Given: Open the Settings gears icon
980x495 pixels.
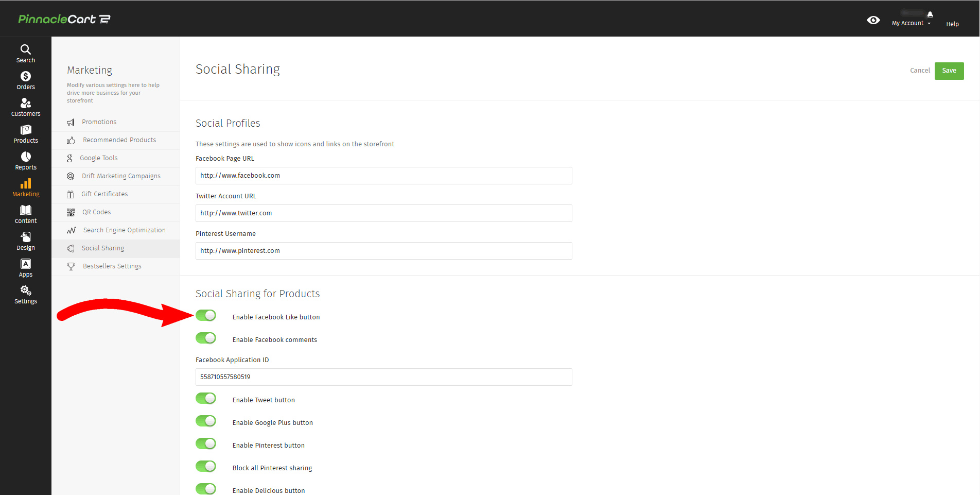Looking at the screenshot, I should point(26,291).
